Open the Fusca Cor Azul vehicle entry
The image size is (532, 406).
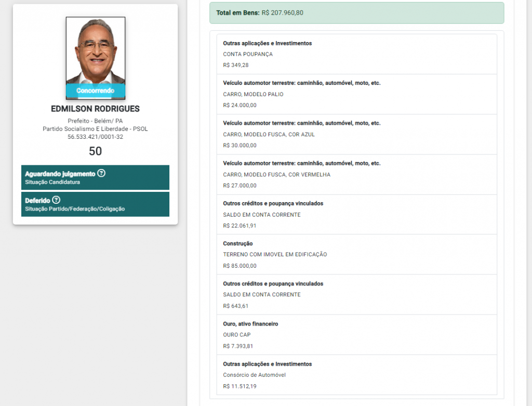click(x=356, y=134)
